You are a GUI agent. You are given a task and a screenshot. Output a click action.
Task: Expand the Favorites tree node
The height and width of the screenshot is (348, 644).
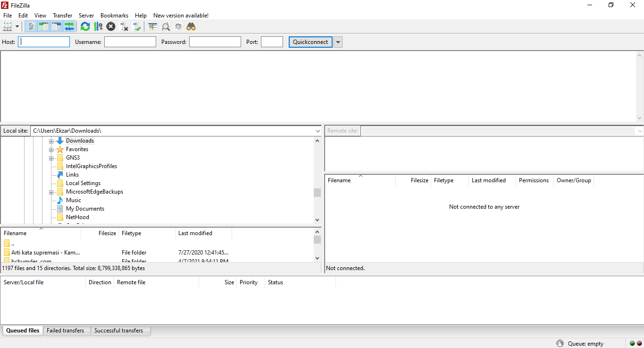[51, 150]
